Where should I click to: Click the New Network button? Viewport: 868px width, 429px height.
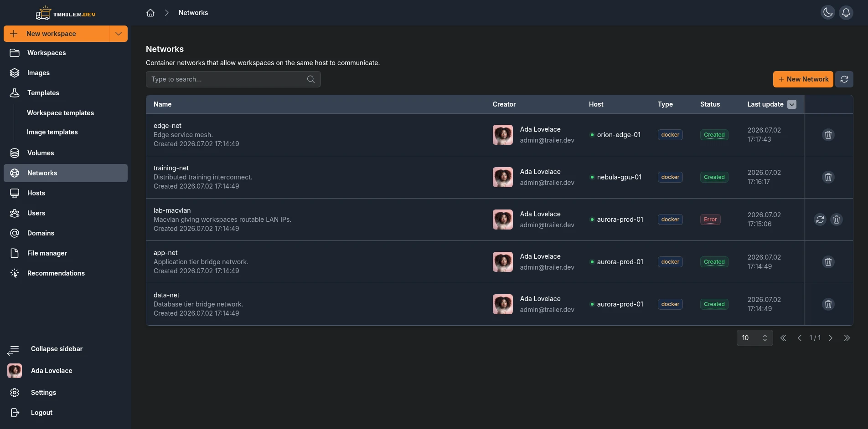point(803,79)
